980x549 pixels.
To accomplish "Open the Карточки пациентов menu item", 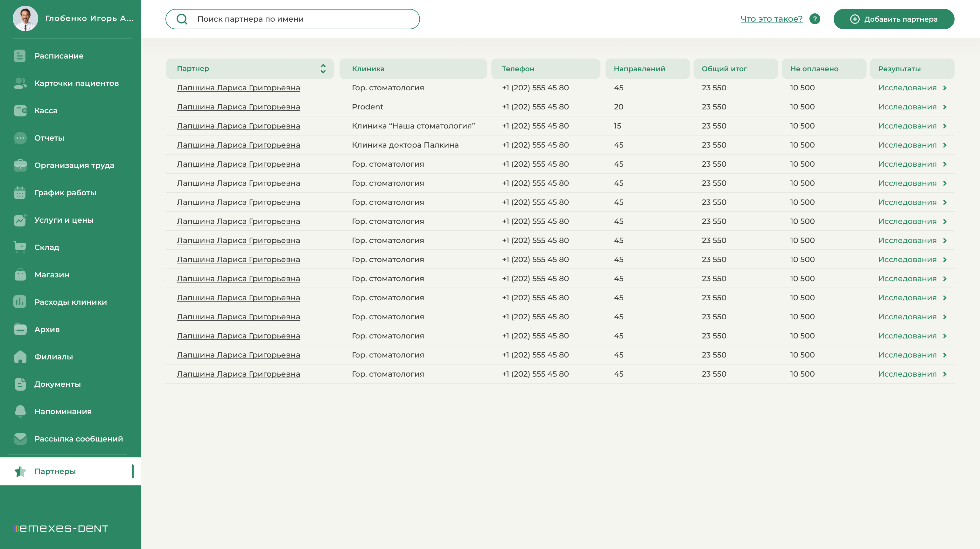I will (x=76, y=83).
